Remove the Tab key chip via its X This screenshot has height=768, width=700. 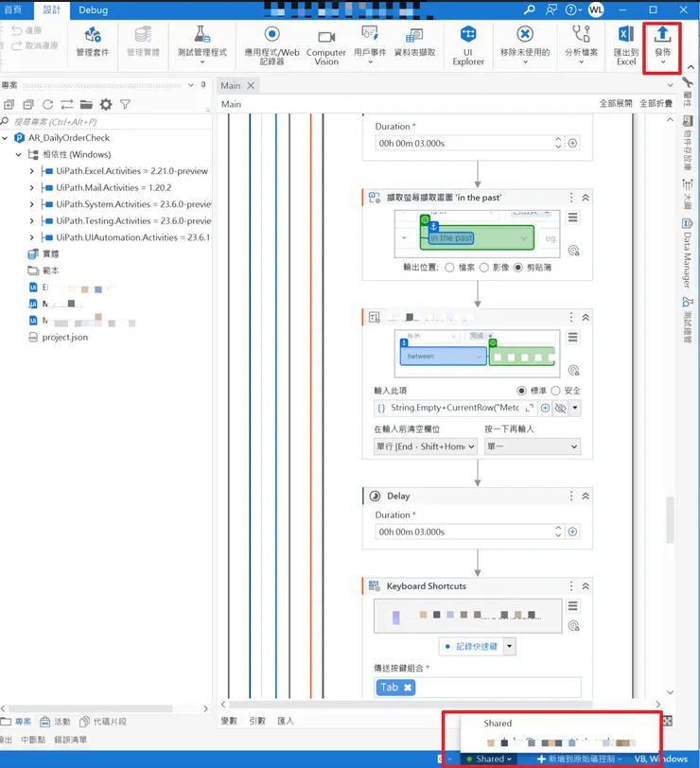click(x=408, y=688)
